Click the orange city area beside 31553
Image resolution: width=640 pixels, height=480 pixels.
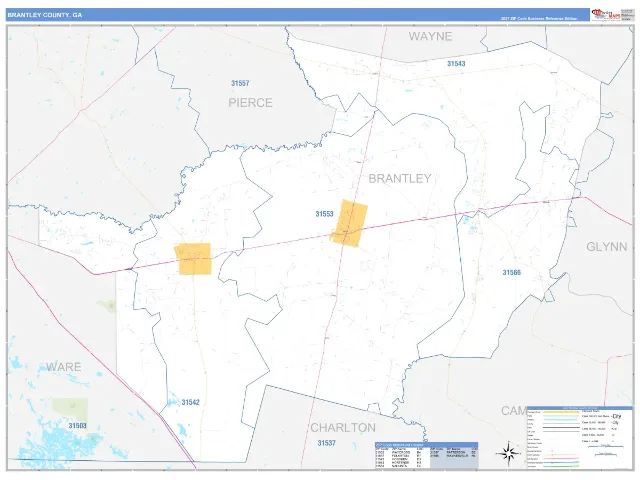pyautogui.click(x=349, y=223)
